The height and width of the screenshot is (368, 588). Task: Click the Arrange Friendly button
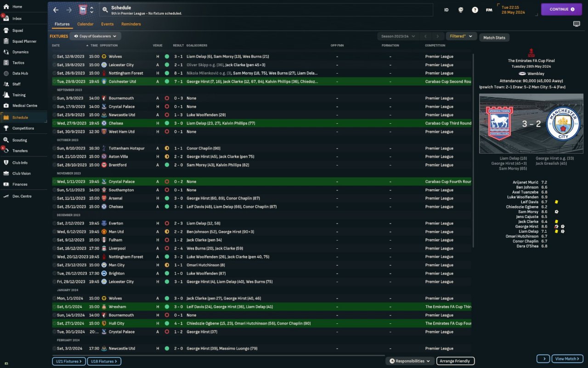tap(455, 361)
